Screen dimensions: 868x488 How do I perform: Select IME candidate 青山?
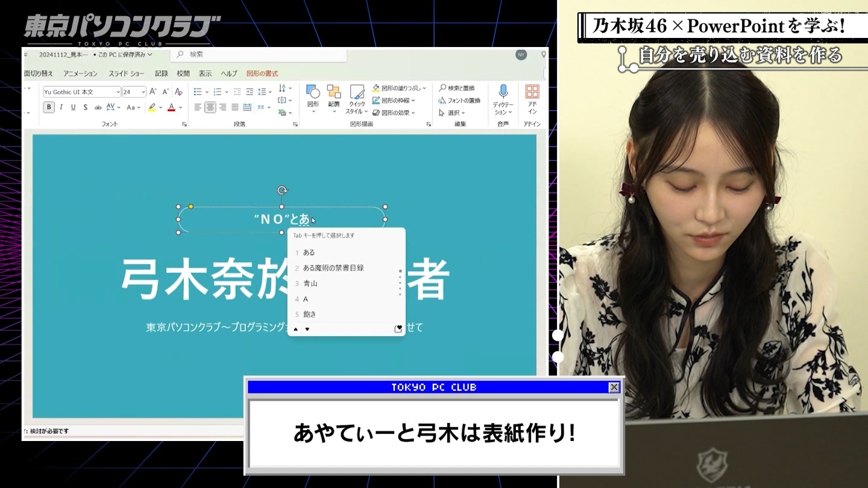(x=346, y=283)
